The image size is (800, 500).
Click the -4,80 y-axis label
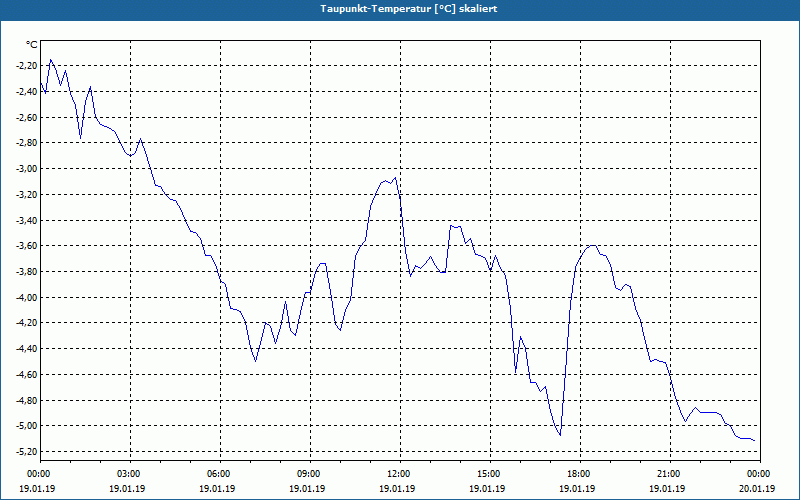coord(27,401)
